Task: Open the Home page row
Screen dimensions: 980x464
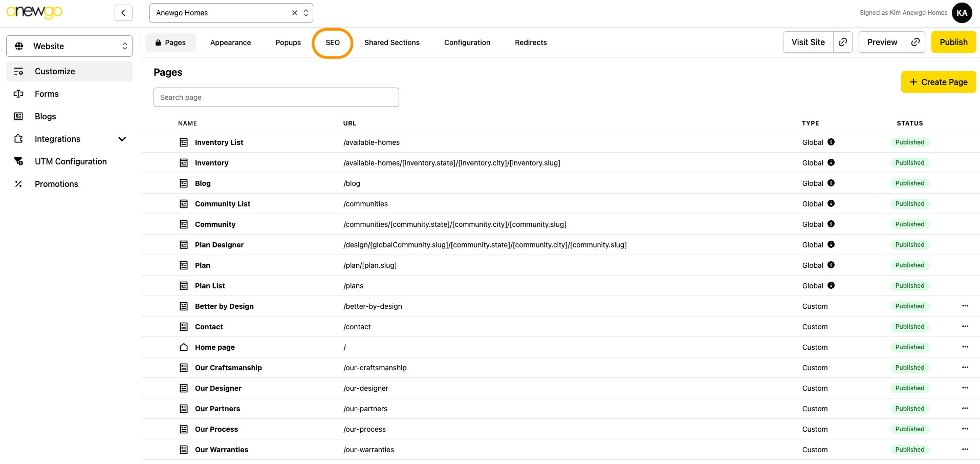Action: tap(214, 347)
